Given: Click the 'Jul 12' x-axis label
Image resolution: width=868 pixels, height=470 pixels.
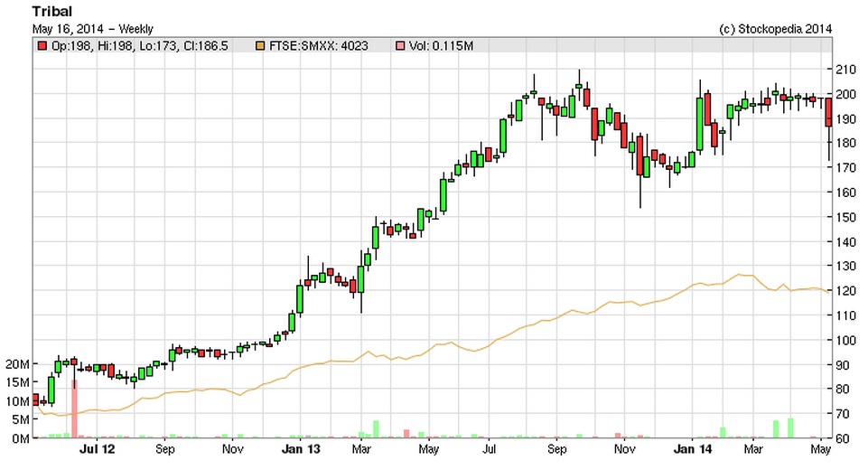Looking at the screenshot, I should pyautogui.click(x=97, y=449).
